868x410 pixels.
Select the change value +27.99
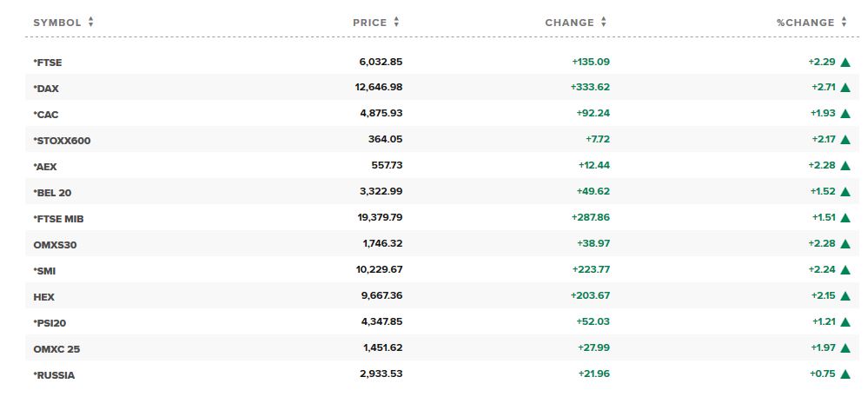click(593, 347)
